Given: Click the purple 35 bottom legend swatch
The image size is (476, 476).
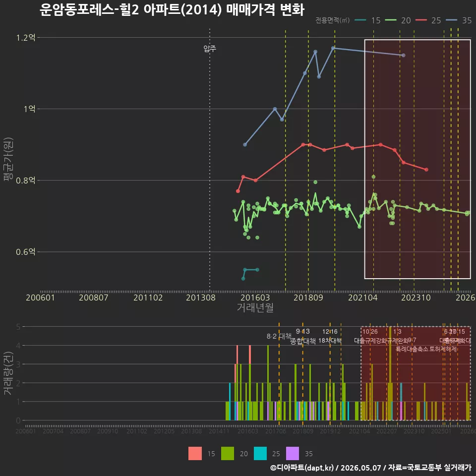Looking at the screenshot, I should (293, 453).
